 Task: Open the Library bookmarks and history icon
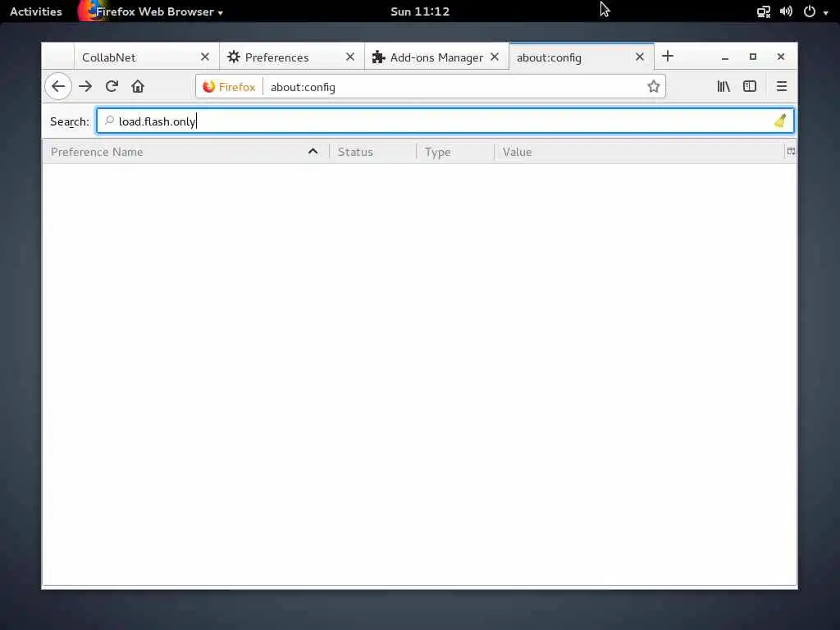click(724, 86)
